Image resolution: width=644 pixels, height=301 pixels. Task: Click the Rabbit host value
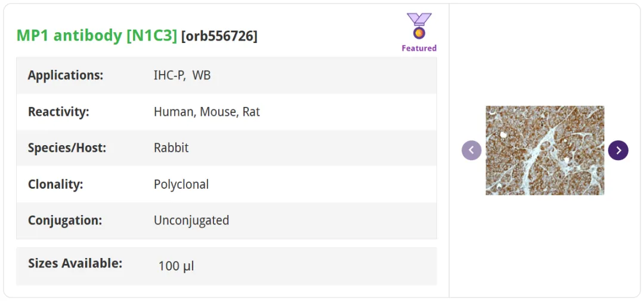click(x=171, y=148)
